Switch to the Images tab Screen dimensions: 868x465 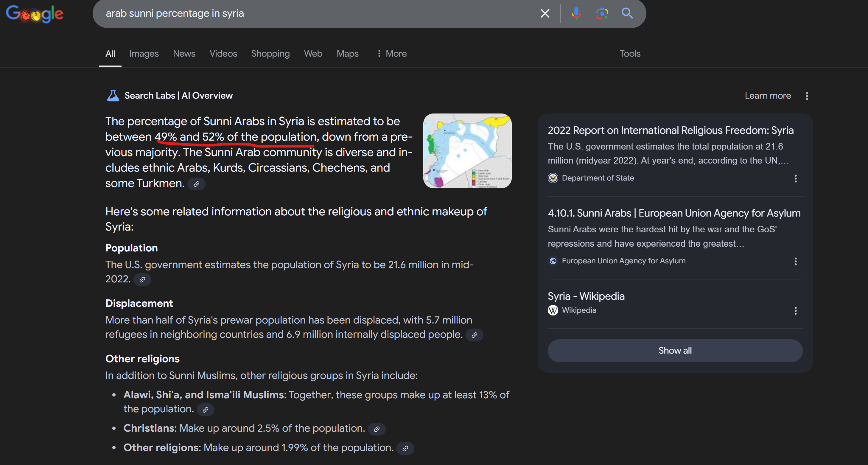[144, 54]
